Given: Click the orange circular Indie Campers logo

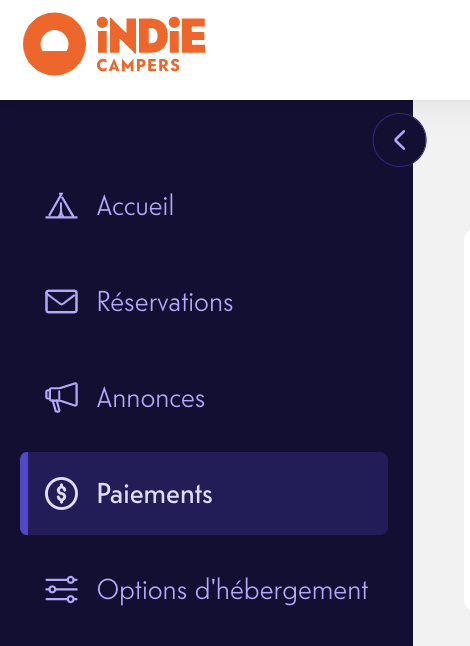Looking at the screenshot, I should pos(54,44).
